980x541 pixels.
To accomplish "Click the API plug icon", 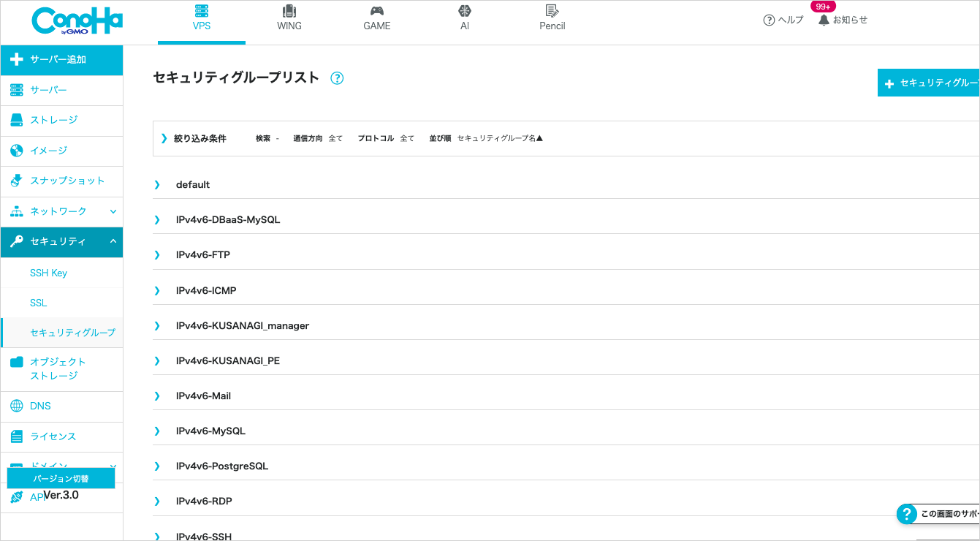I will (x=17, y=497).
